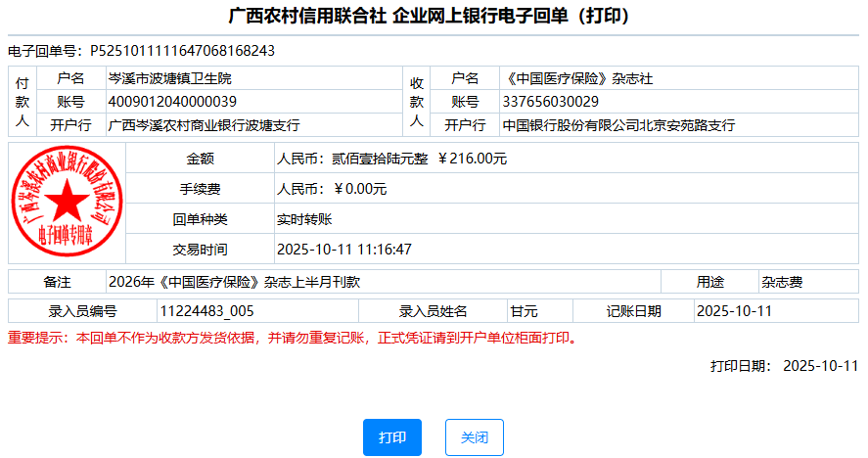Click the 关闭 button
Viewport: 868px width, 458px height.
[x=474, y=437]
